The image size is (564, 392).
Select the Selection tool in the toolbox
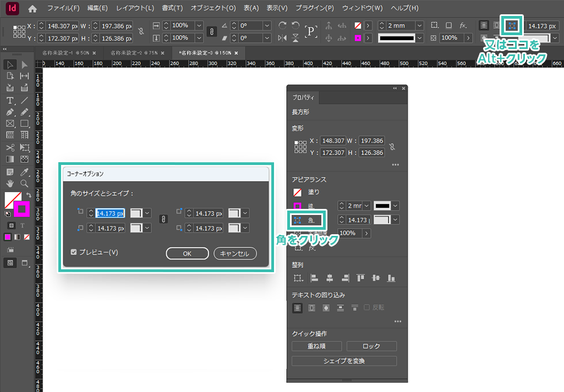[x=10, y=65]
